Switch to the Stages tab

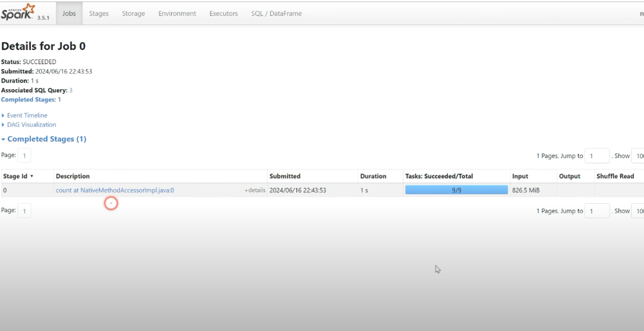[99, 14]
